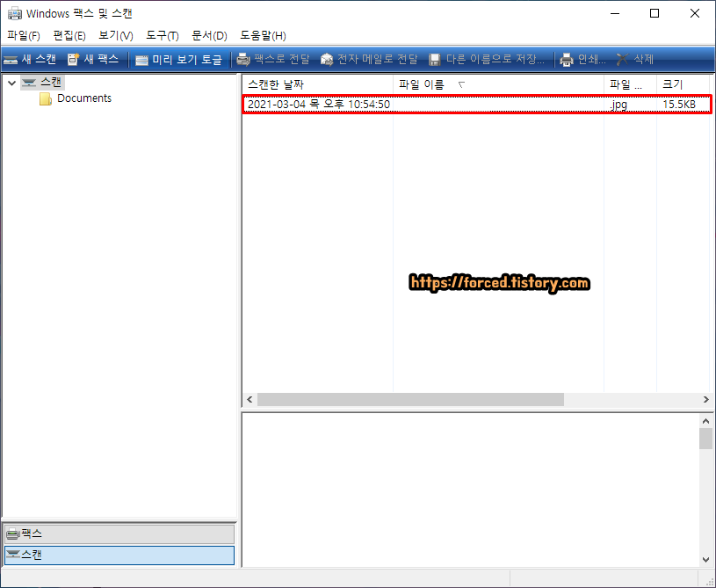Click the horizontal scrollbar left arrow
The width and height of the screenshot is (716, 588).
click(250, 399)
